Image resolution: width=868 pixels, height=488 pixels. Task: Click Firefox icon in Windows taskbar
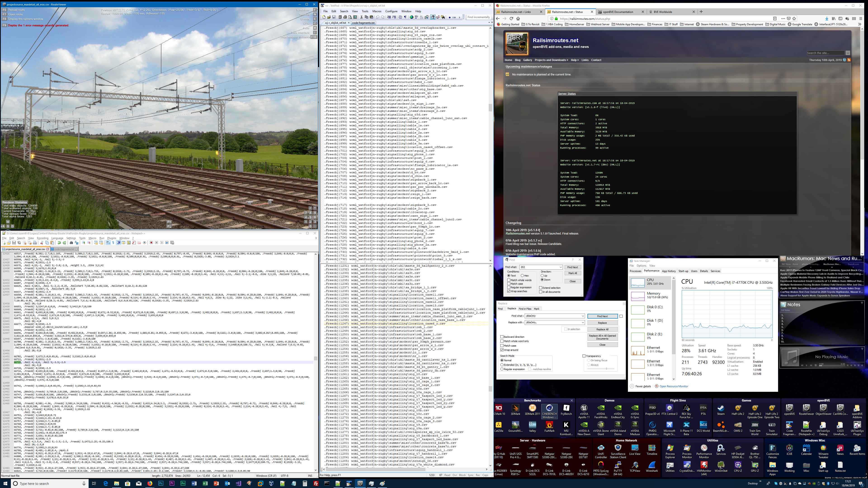150,483
